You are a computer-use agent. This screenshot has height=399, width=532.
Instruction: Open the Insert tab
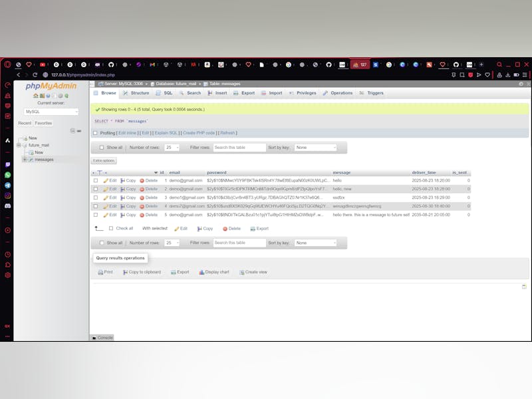coord(217,93)
